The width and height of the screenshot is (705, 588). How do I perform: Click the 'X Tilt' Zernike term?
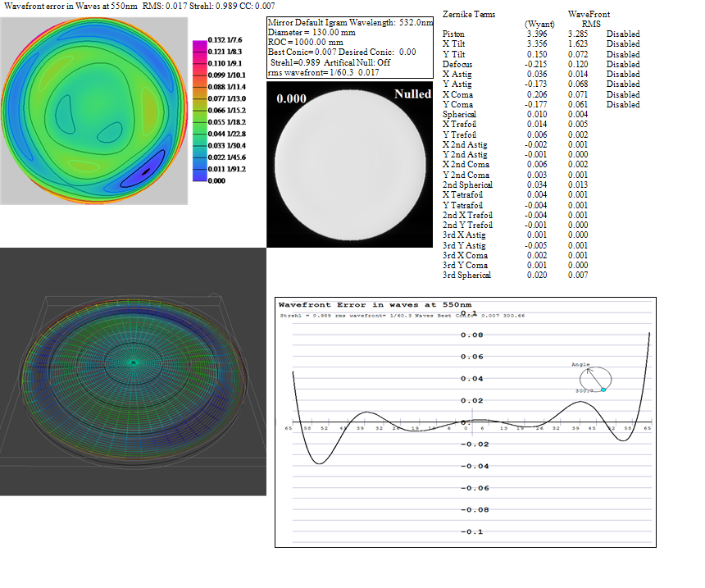point(453,44)
